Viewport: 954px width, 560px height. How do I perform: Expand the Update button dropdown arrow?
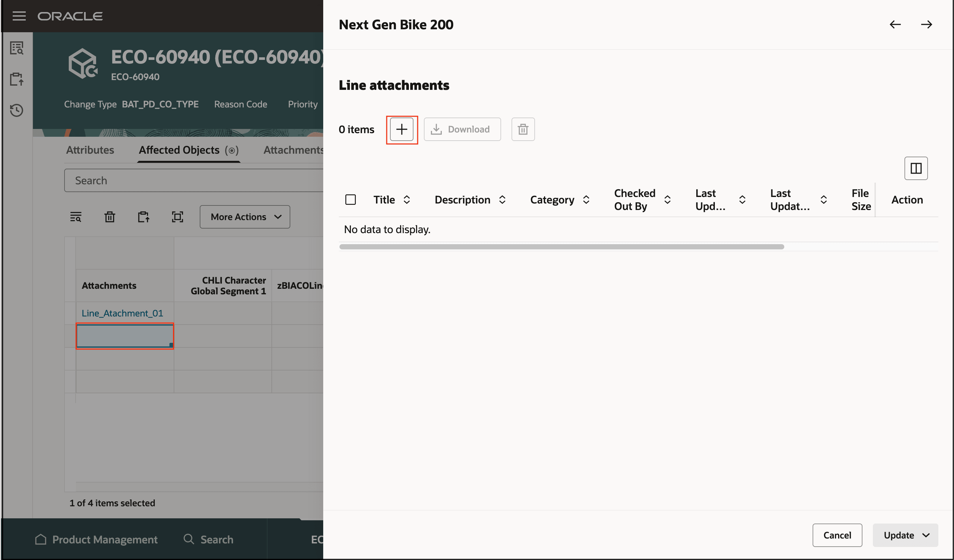tap(926, 535)
